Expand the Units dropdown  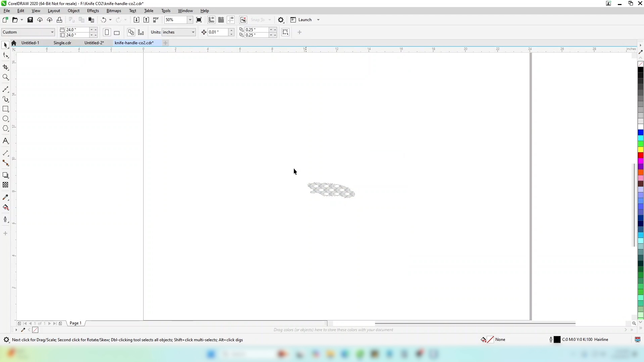pos(193,32)
